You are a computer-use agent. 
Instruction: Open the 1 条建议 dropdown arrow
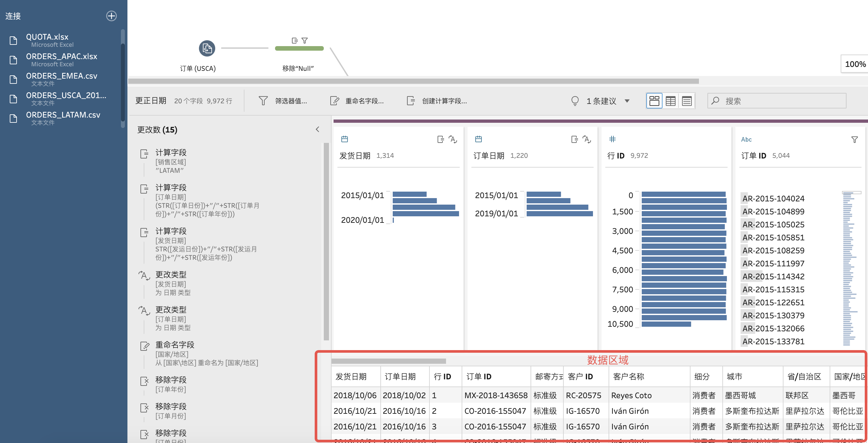pyautogui.click(x=627, y=101)
